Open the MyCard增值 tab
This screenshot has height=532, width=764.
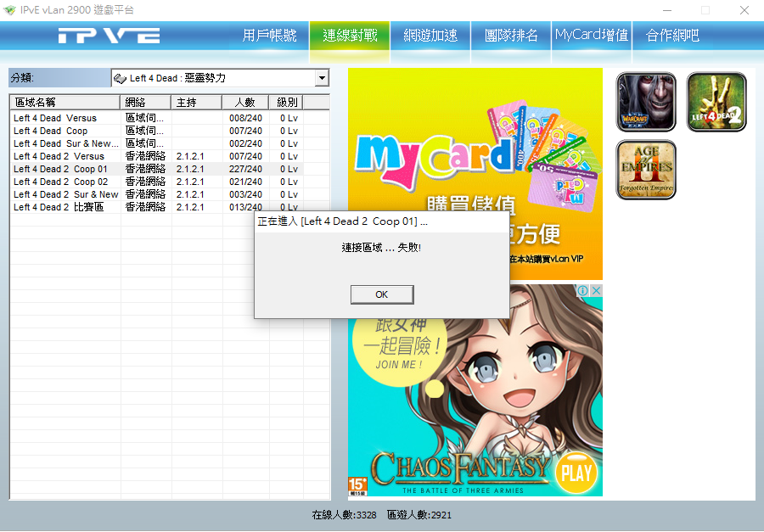(x=592, y=36)
